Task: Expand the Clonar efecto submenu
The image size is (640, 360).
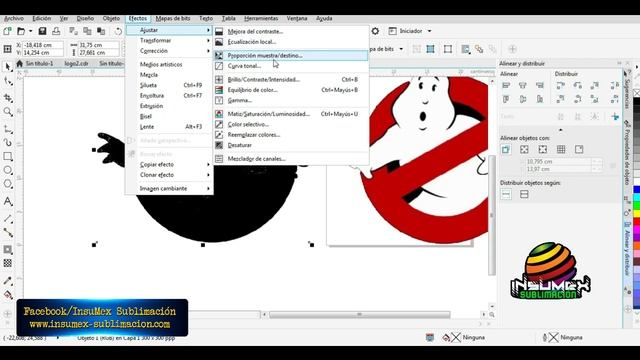Action: [208, 175]
